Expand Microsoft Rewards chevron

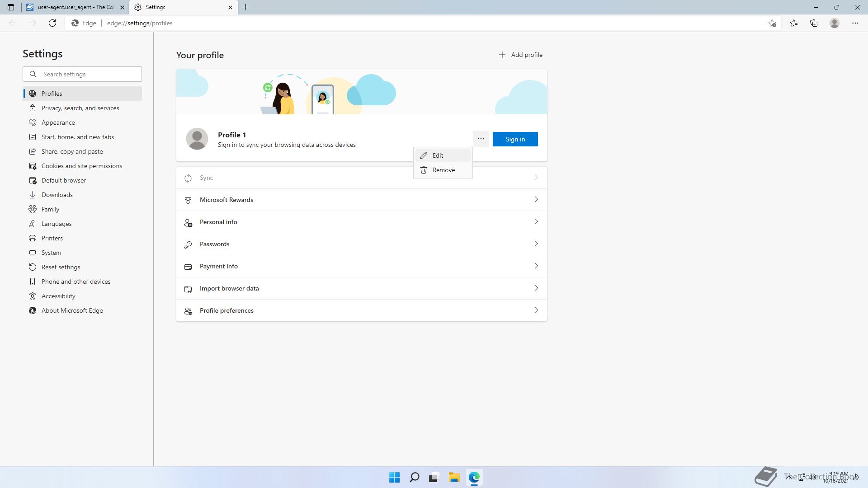(x=536, y=199)
